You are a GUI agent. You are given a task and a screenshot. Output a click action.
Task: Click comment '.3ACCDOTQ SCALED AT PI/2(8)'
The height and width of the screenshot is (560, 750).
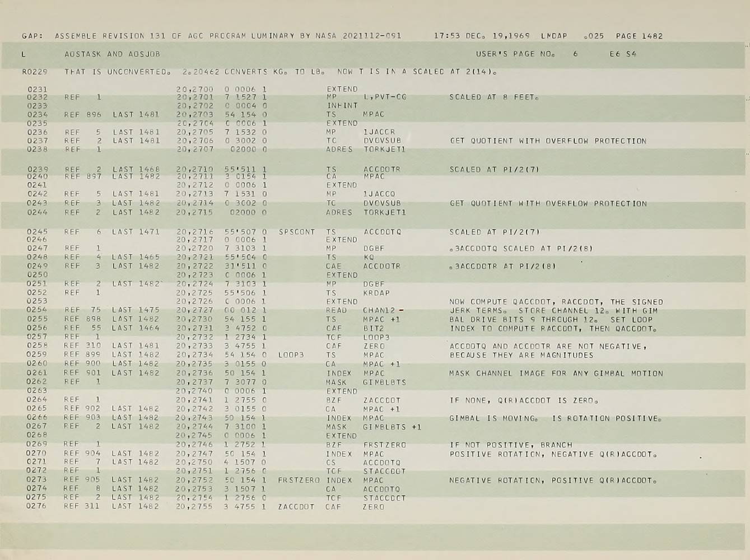tap(521, 249)
